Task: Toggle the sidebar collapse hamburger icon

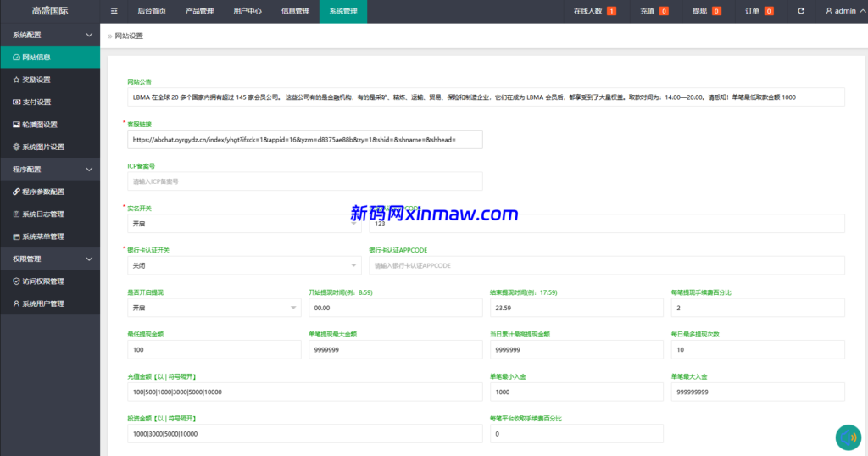Action: click(x=114, y=11)
